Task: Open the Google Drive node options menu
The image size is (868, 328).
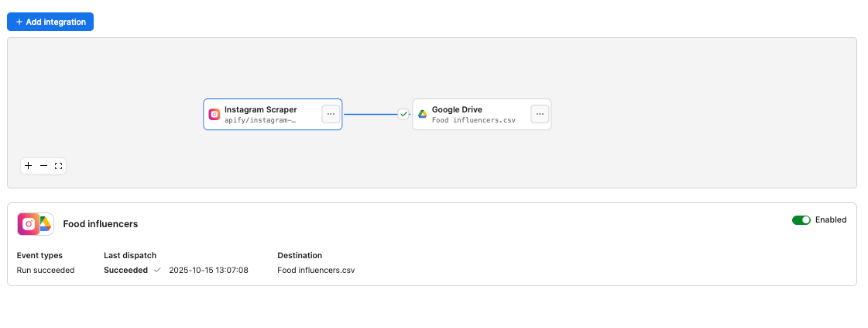Action: tap(540, 114)
